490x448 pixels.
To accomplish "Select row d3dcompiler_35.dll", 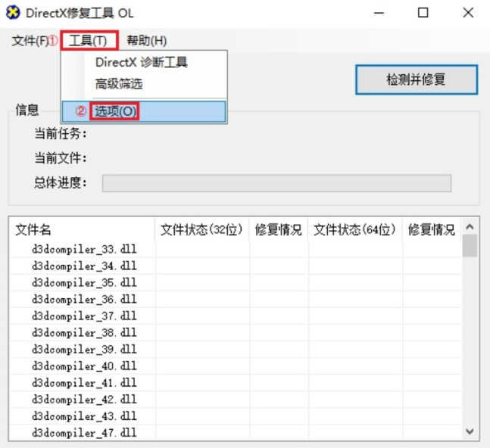I will click(x=236, y=283).
